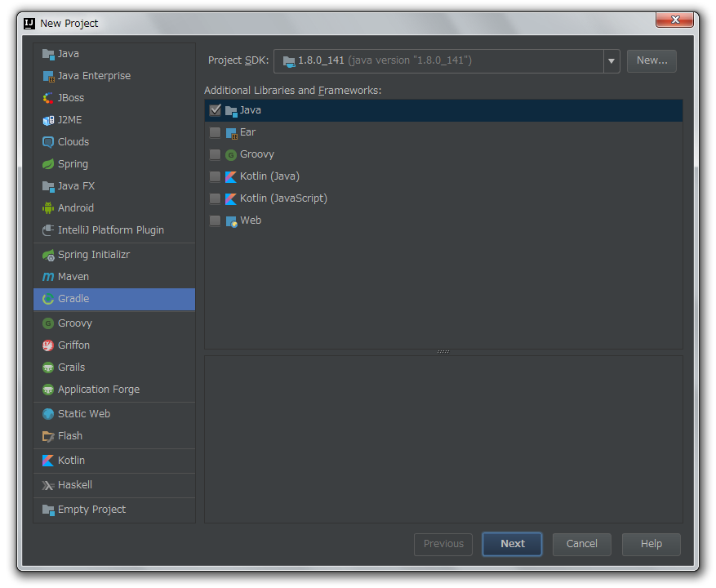Click the Ear framework icon
The width and height of the screenshot is (716, 588).
point(232,133)
